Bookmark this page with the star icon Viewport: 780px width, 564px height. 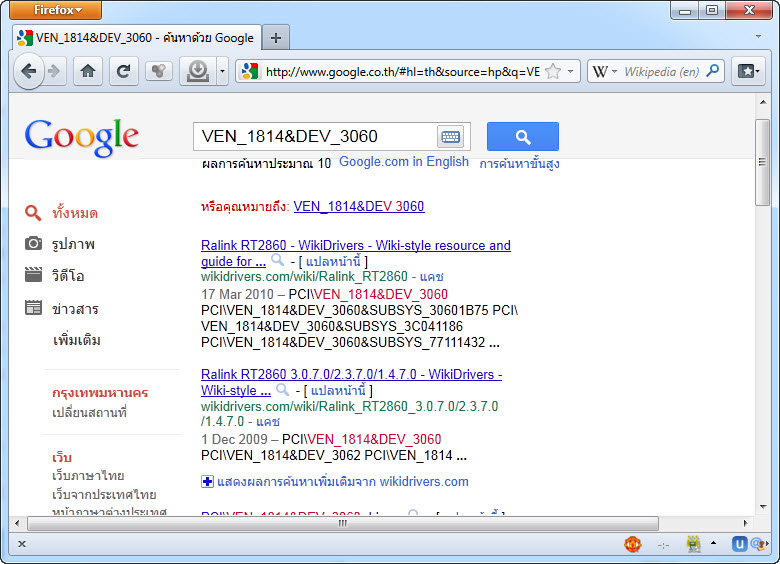click(553, 72)
